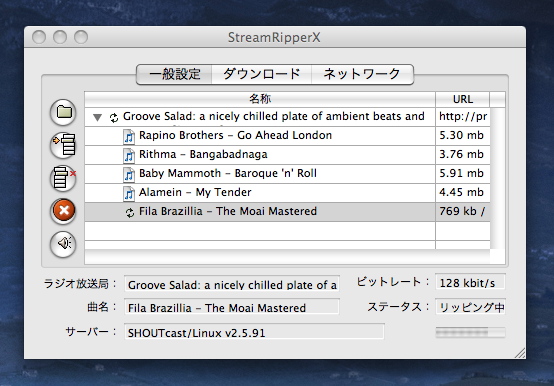Click the remove stream icon with red x
The height and width of the screenshot is (386, 554).
click(x=63, y=178)
